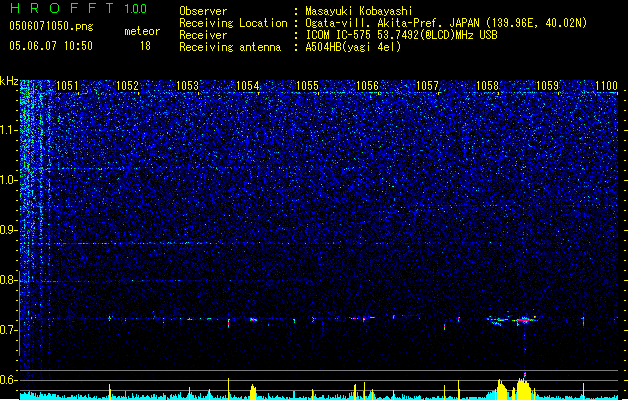Click the 0.6 kHz axis label
The width and height of the screenshot is (629, 400).
click(x=9, y=380)
